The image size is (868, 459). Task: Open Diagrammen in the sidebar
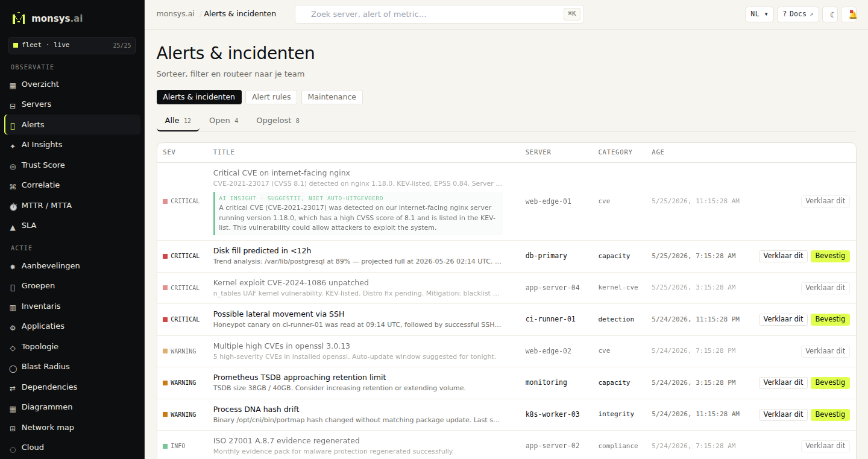click(72, 407)
